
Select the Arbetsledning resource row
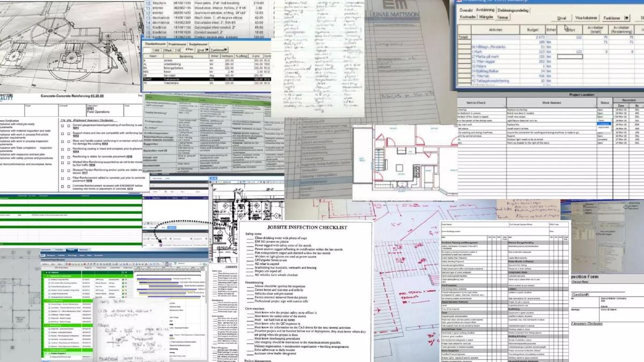(207, 64)
